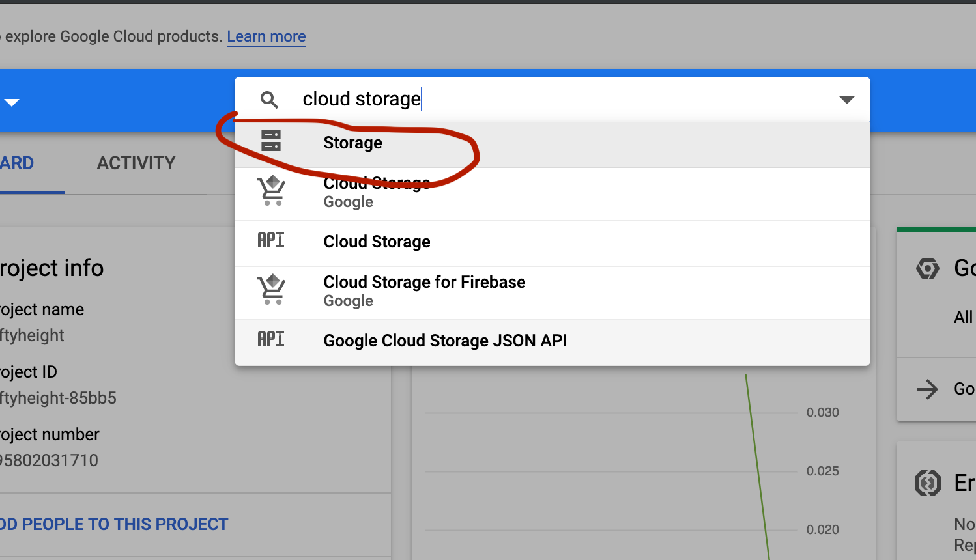Click the Storage server-stack icon
The width and height of the screenshot is (976, 560).
271,141
